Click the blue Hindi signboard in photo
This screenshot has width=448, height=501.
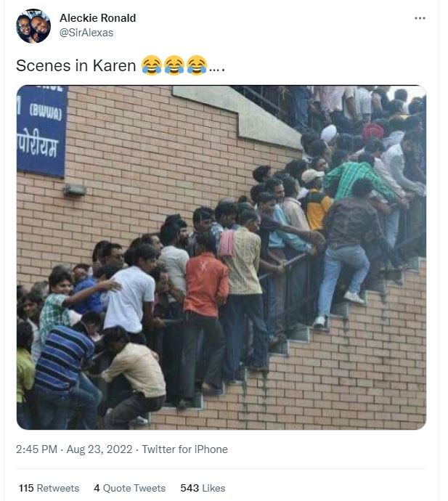(x=42, y=131)
